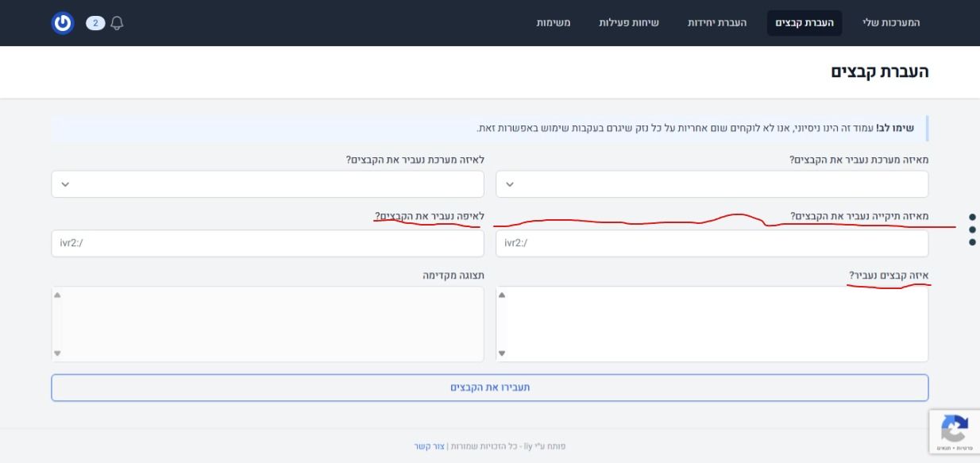Click the label מאיזה מערכת נעביר את הקבצים?

(x=858, y=160)
